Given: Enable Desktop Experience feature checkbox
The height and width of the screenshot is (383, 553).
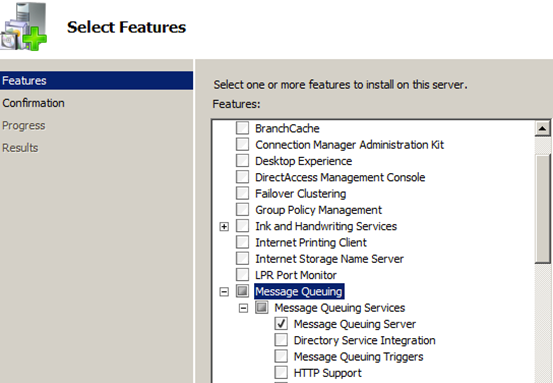Looking at the screenshot, I should (242, 160).
